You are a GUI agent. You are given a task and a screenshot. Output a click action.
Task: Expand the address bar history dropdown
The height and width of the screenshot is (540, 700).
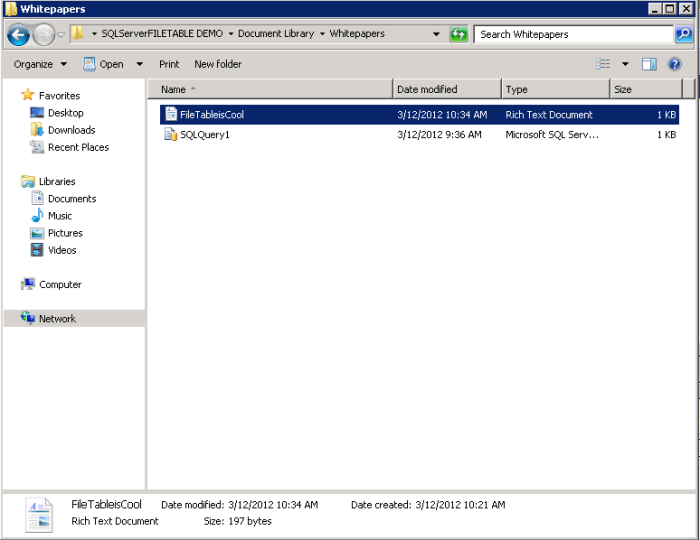(436, 34)
